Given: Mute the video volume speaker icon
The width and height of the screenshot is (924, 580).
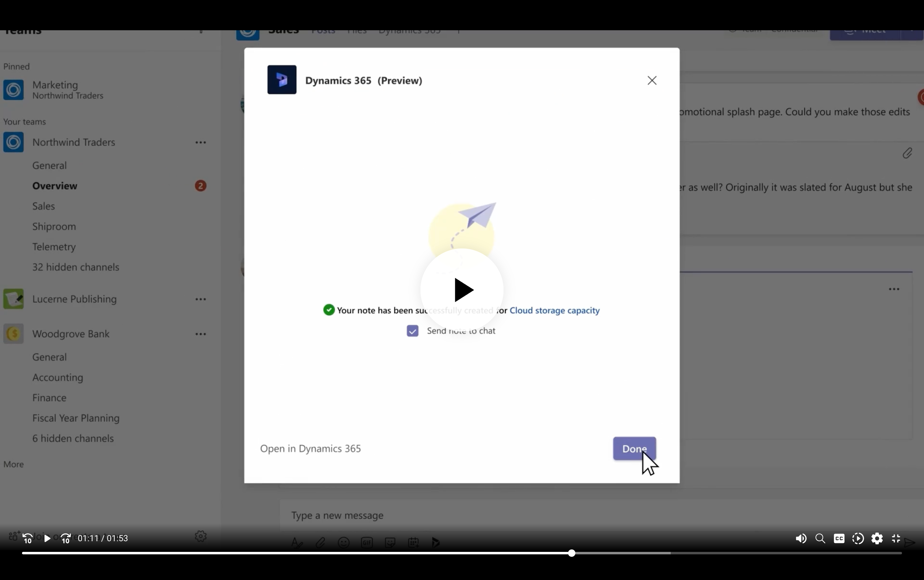Looking at the screenshot, I should (801, 538).
